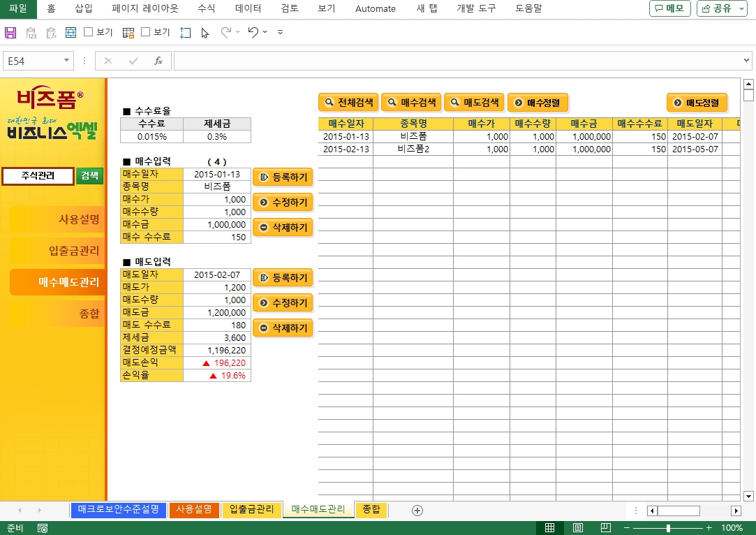Click the macro record icon beside 준비

click(x=43, y=528)
